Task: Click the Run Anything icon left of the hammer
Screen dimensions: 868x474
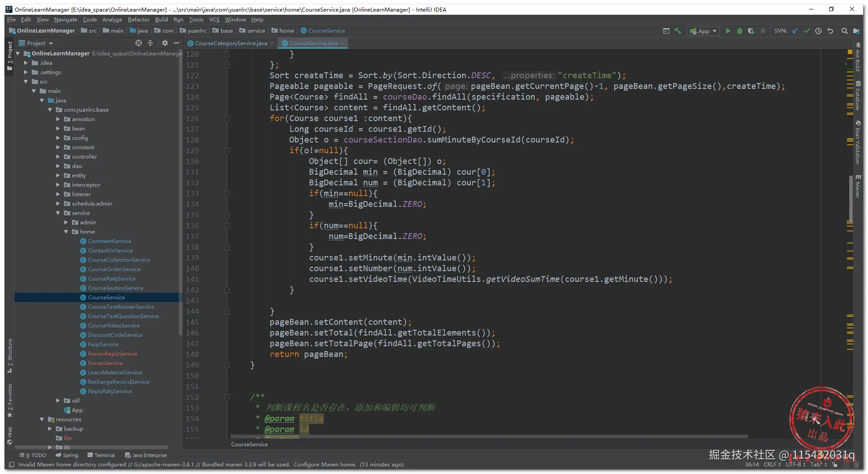Action: click(666, 31)
